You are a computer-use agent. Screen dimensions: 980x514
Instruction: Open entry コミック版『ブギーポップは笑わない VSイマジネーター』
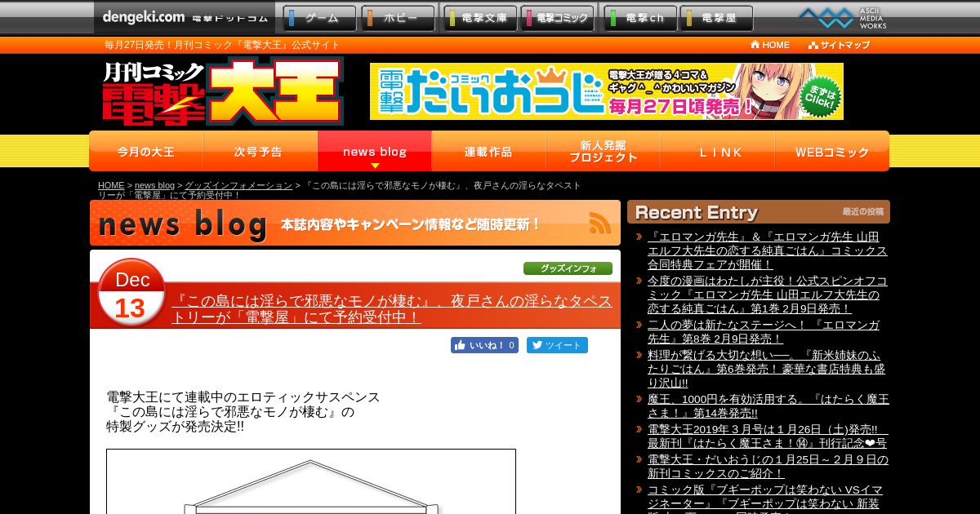[x=765, y=497]
